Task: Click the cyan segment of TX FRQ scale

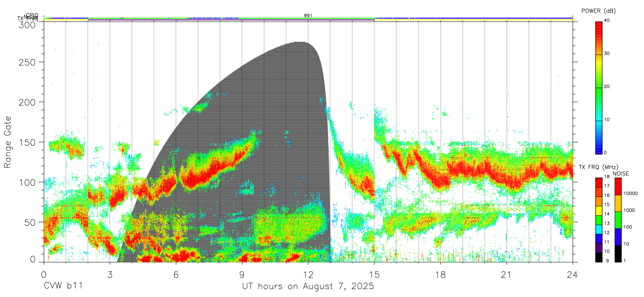Action: click(598, 229)
